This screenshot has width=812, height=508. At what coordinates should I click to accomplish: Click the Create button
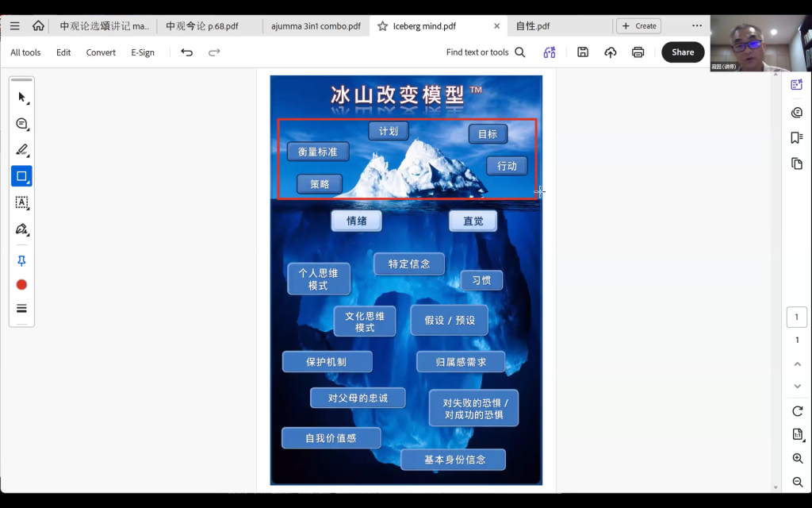[x=638, y=26]
